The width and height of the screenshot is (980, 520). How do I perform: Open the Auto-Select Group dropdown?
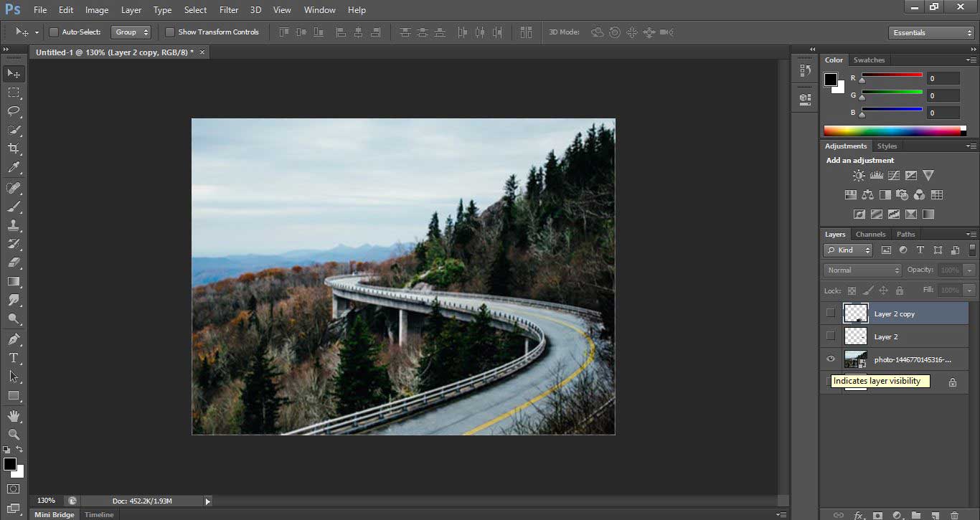point(131,32)
